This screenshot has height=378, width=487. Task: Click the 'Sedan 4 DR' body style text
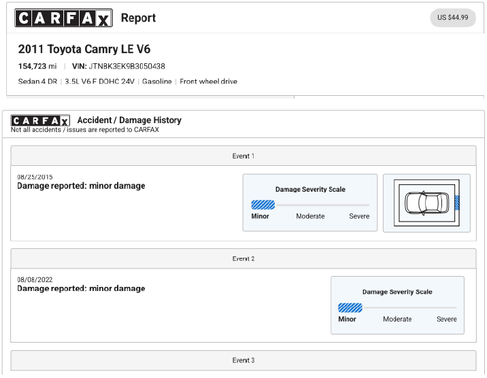[38, 82]
